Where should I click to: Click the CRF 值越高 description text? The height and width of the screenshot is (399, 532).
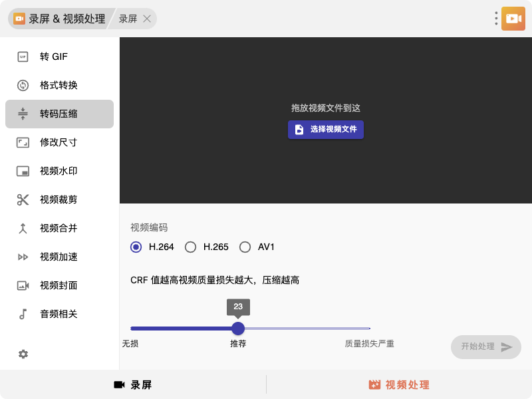point(215,280)
